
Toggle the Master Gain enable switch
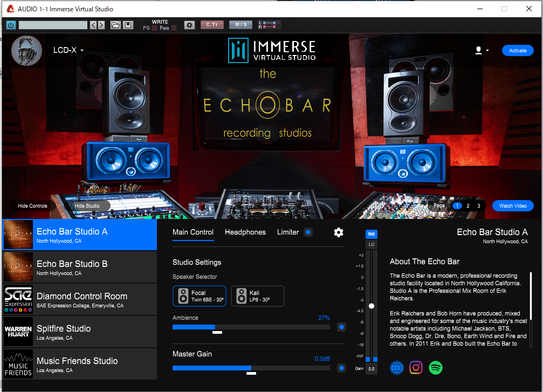341,368
